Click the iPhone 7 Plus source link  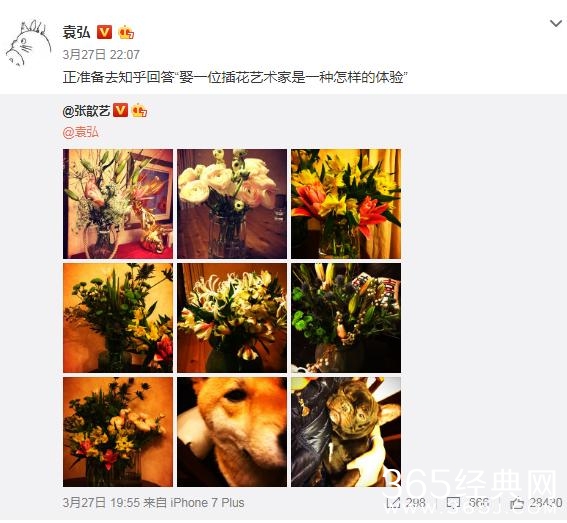coord(207,503)
